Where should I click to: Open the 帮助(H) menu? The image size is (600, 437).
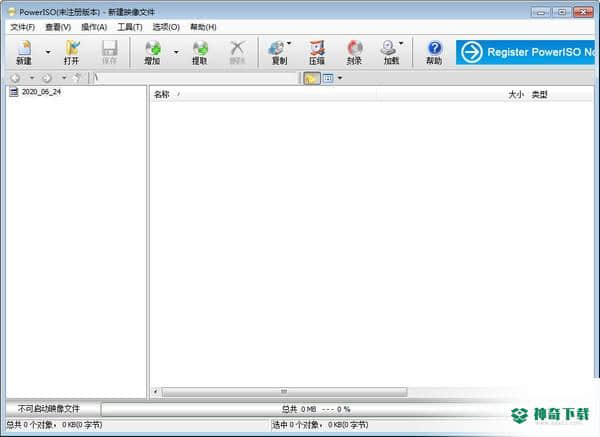click(x=203, y=27)
